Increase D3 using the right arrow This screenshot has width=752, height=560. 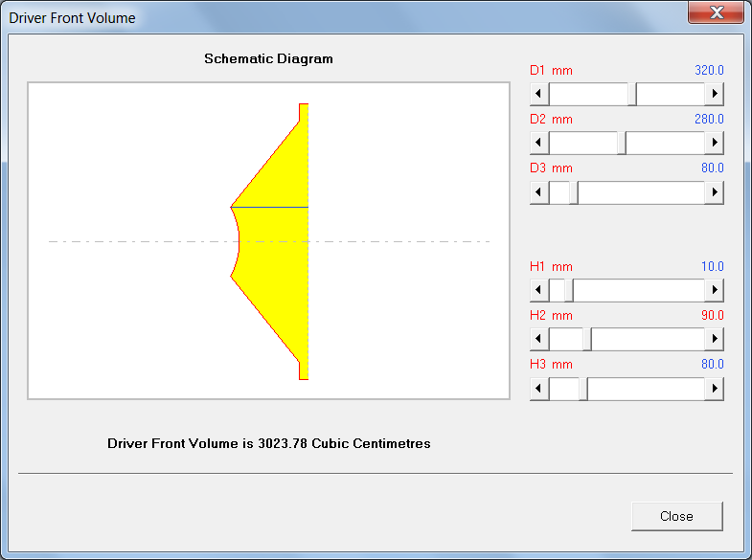pos(714,192)
